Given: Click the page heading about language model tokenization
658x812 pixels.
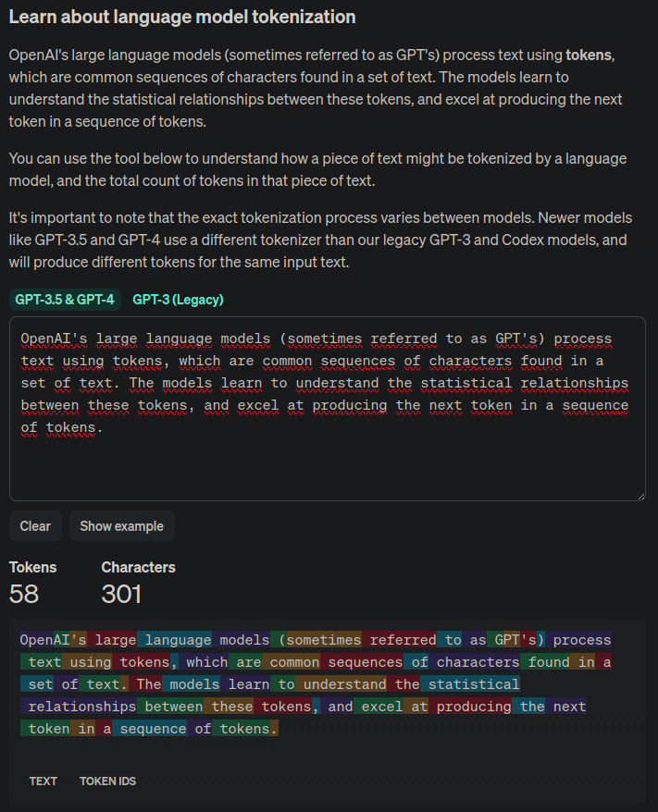Looking at the screenshot, I should click(182, 17).
